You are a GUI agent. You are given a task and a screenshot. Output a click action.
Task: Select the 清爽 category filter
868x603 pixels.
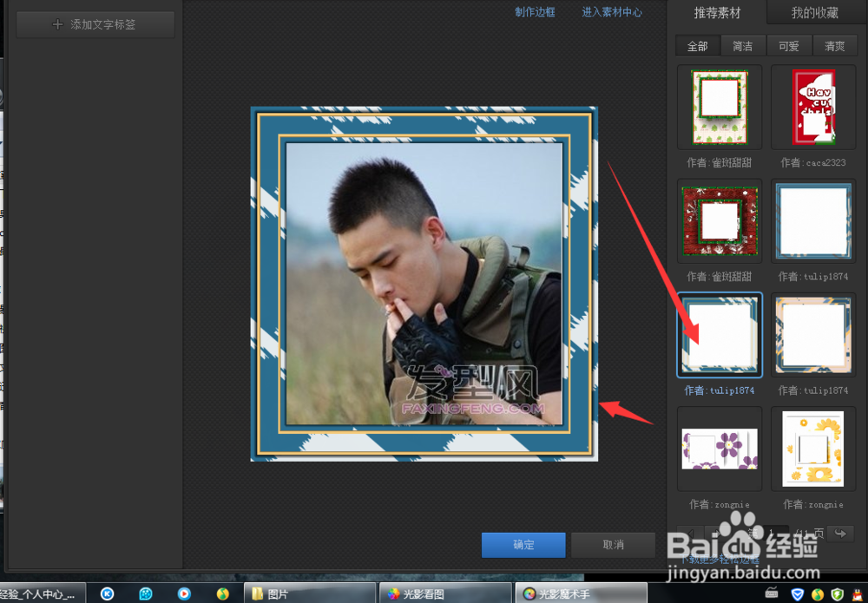pos(835,46)
